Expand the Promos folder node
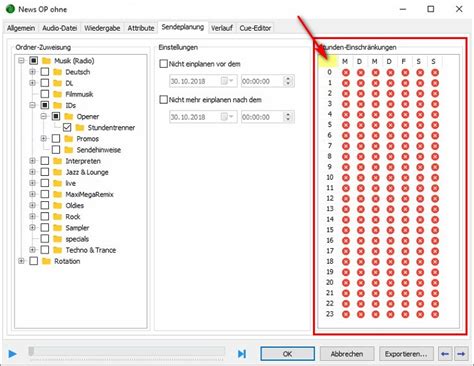The height and width of the screenshot is (366, 474). [44, 138]
